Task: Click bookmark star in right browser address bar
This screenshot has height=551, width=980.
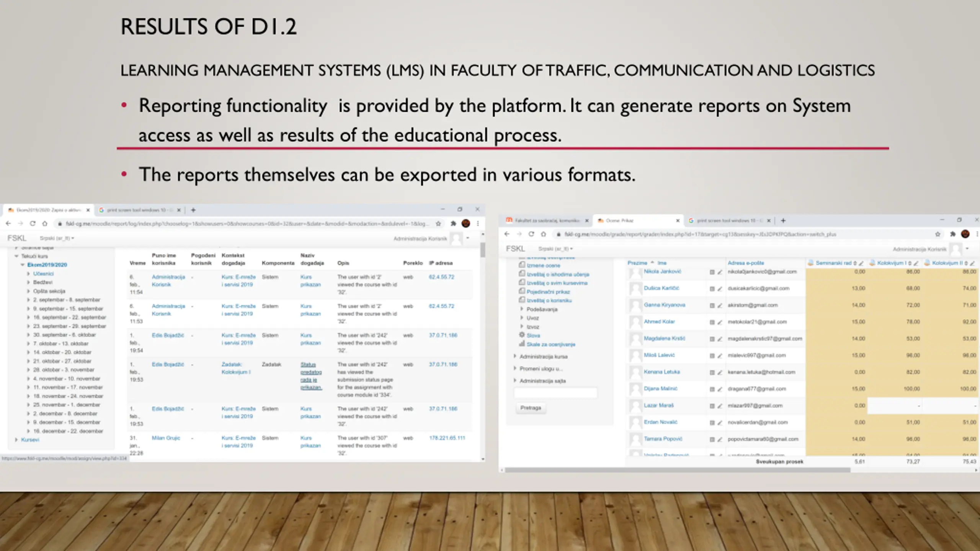Action: tap(938, 234)
